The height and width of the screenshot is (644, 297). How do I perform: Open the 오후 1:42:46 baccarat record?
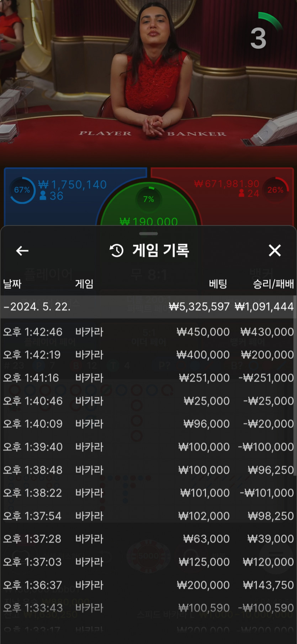point(148,332)
